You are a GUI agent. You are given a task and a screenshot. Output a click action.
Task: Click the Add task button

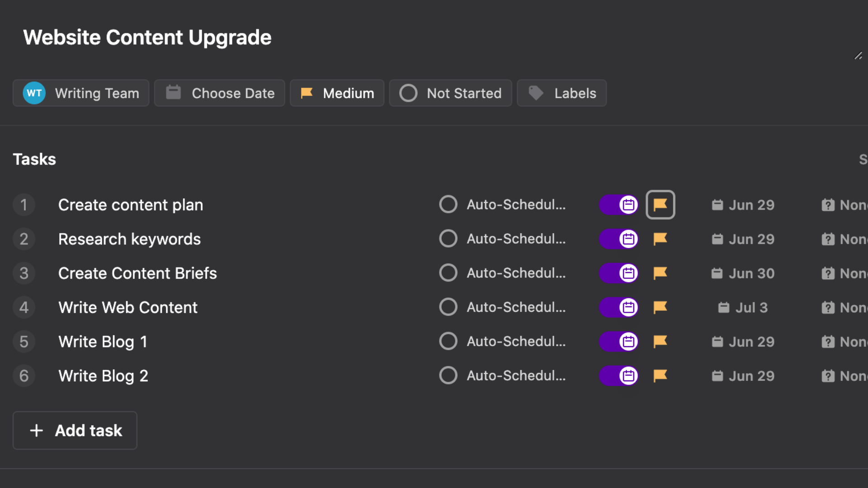point(75,430)
